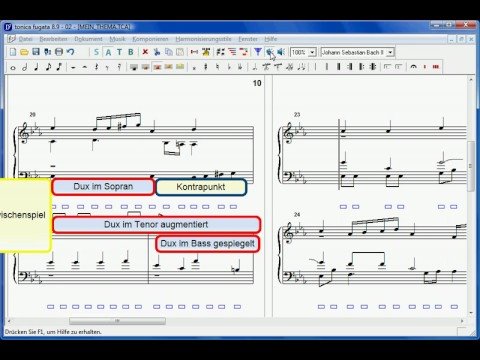Click measure number 24 in the score
The image size is (480, 360).
297,215
